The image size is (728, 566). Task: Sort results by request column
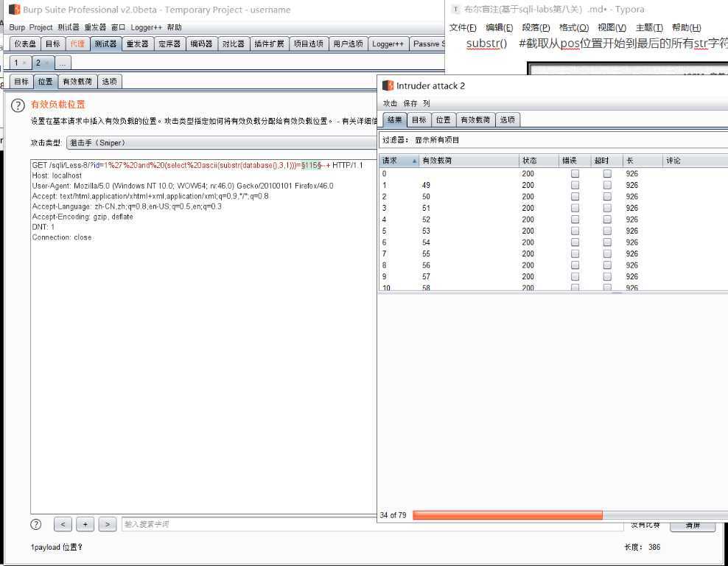tap(399, 161)
